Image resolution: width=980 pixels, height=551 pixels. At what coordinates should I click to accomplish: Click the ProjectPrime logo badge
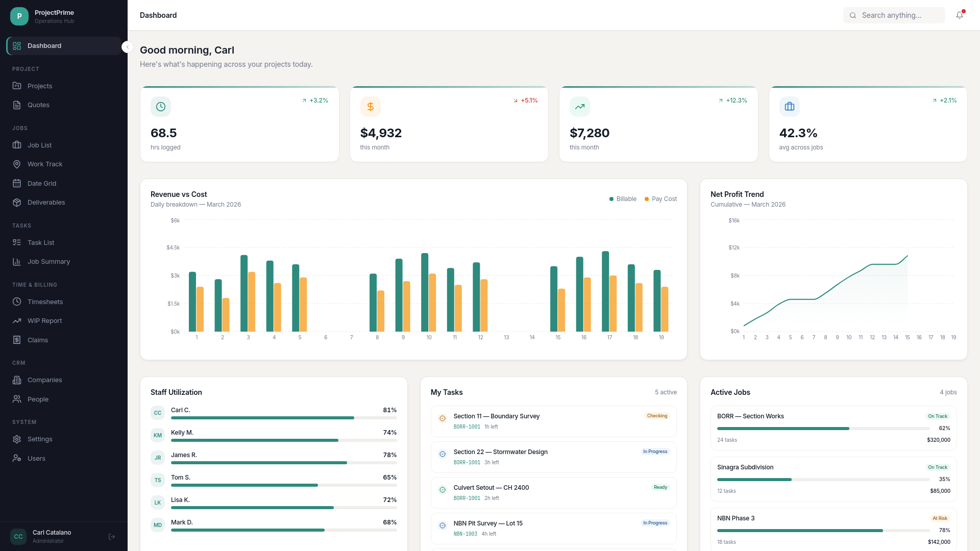point(19,16)
